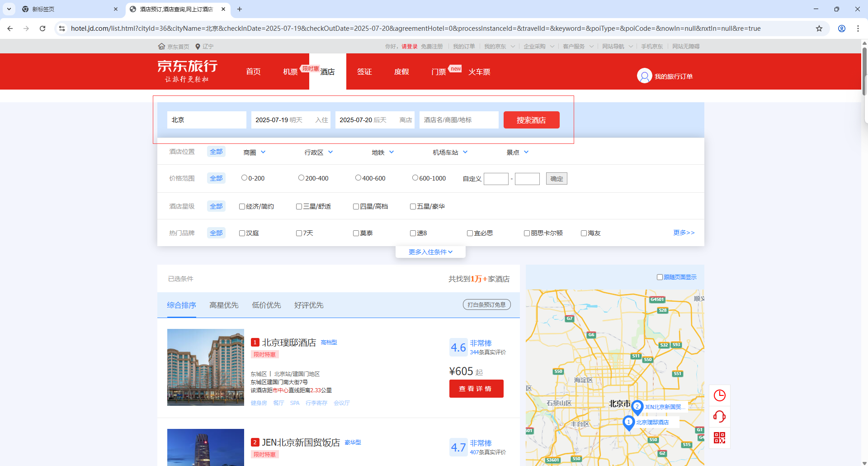Image resolution: width=868 pixels, height=466 pixels.
Task: Expand the 行政区 dropdown
Action: click(x=319, y=152)
